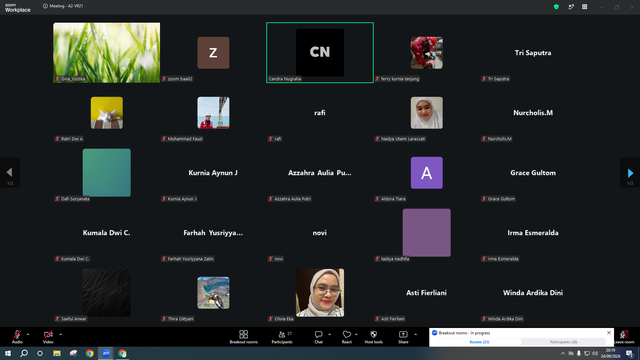Image resolution: width=640 pixels, height=360 pixels.
Task: Click the taskbar clock showing 20:19
Action: coord(610,353)
